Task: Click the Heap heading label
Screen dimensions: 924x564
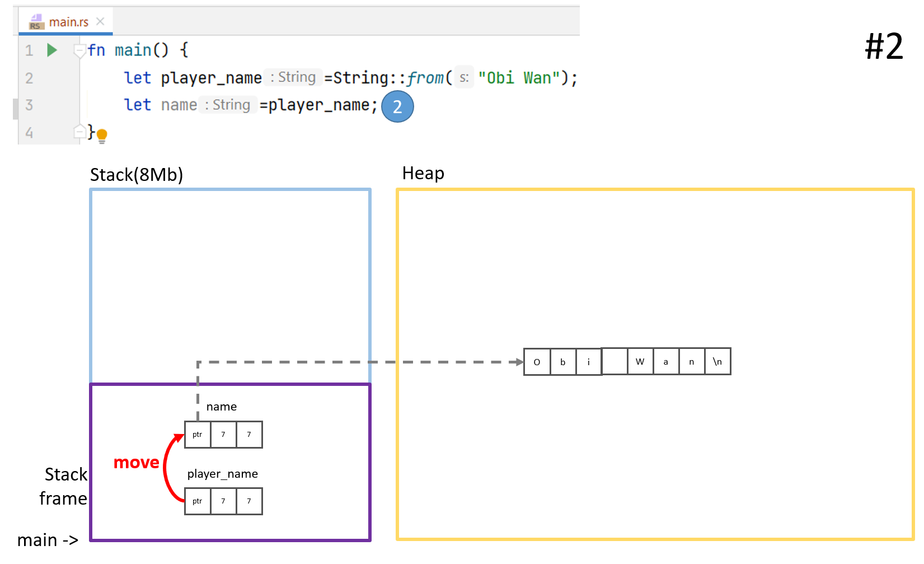Action: (x=423, y=174)
